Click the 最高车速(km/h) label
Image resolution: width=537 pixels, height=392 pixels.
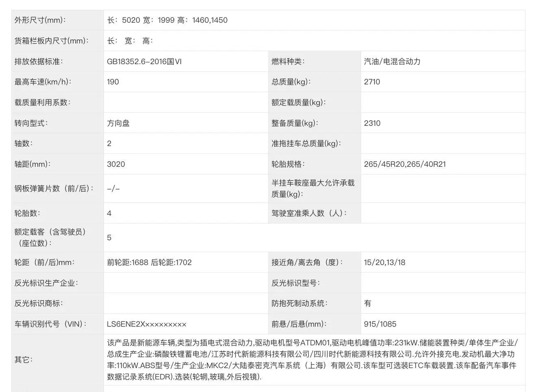[x=43, y=82]
